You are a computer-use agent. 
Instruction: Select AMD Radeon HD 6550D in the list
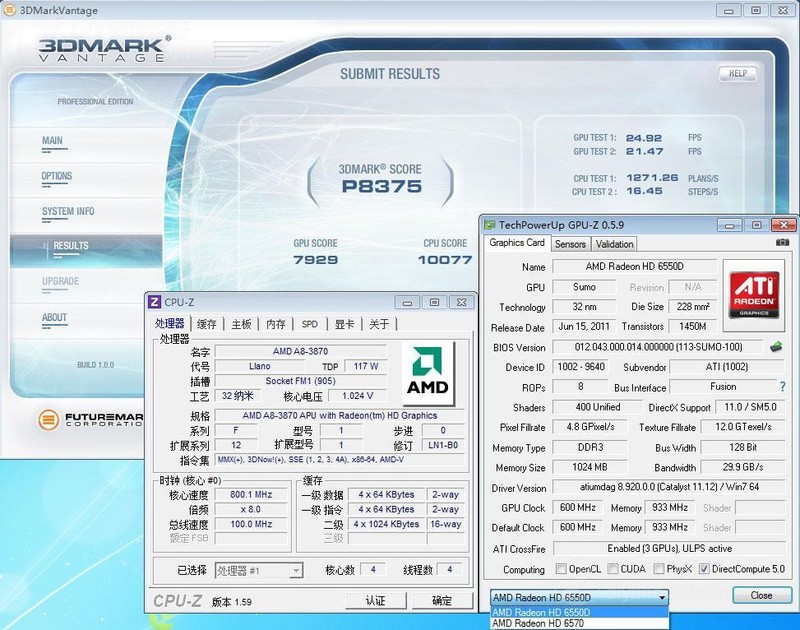(x=579, y=612)
